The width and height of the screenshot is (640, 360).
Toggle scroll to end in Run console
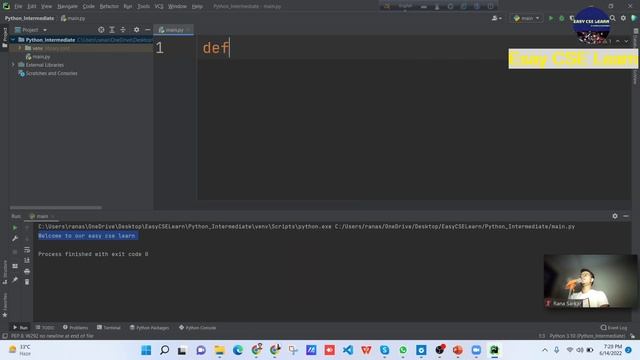[x=27, y=260]
